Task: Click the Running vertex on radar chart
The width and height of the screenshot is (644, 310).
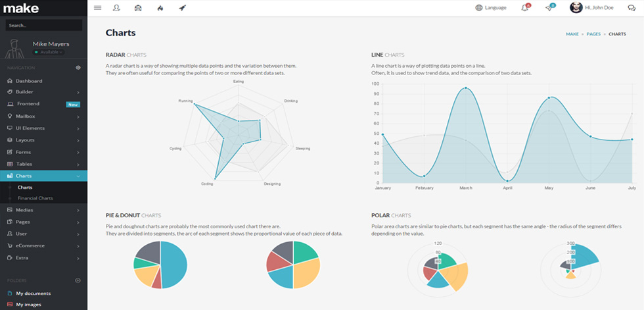Action: (x=195, y=105)
